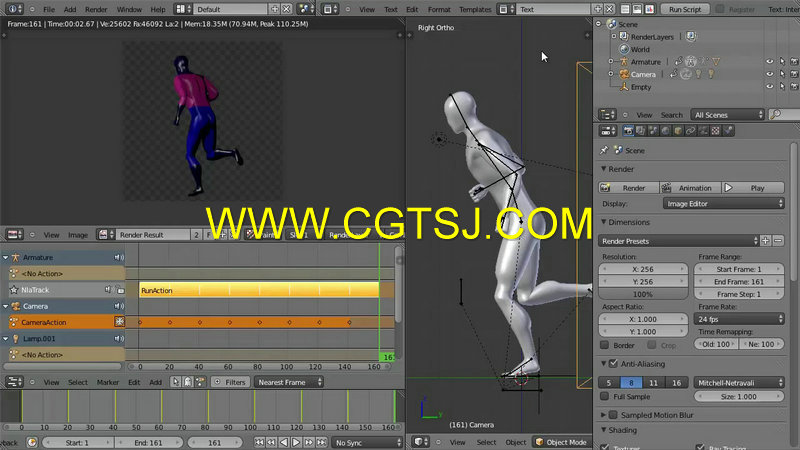Click the Run Script button
The image size is (800, 450).
[685, 9]
